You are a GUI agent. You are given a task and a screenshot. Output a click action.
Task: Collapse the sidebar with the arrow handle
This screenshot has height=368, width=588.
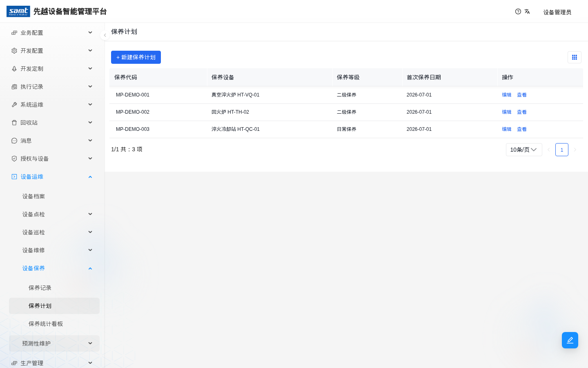click(105, 35)
